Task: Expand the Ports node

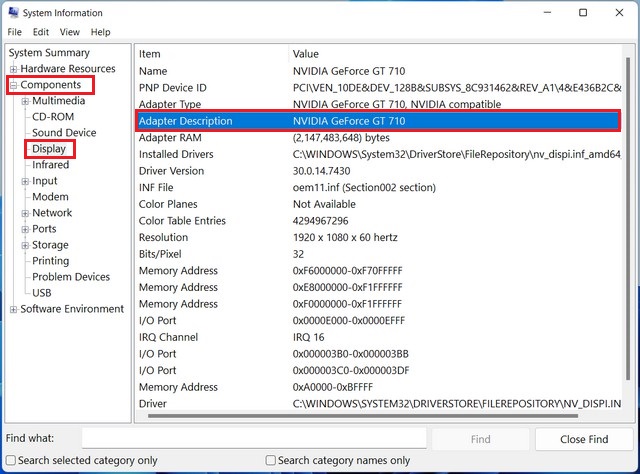Action: [25, 229]
